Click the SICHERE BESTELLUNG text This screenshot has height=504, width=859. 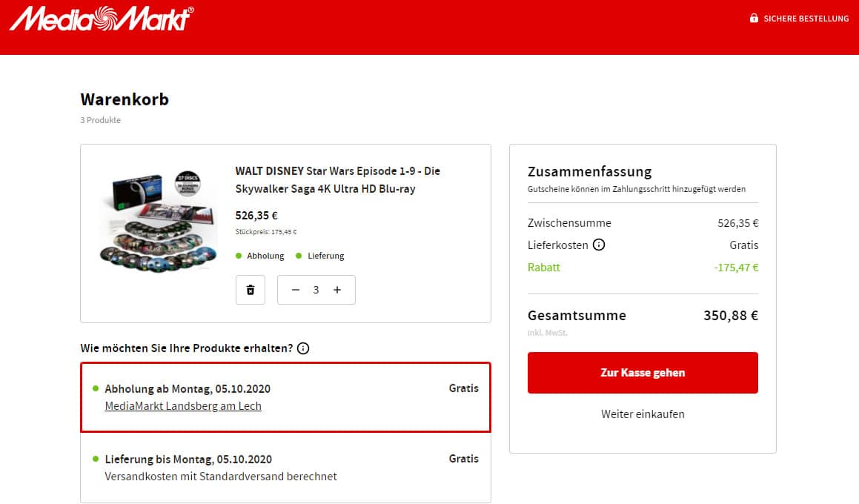806,19
